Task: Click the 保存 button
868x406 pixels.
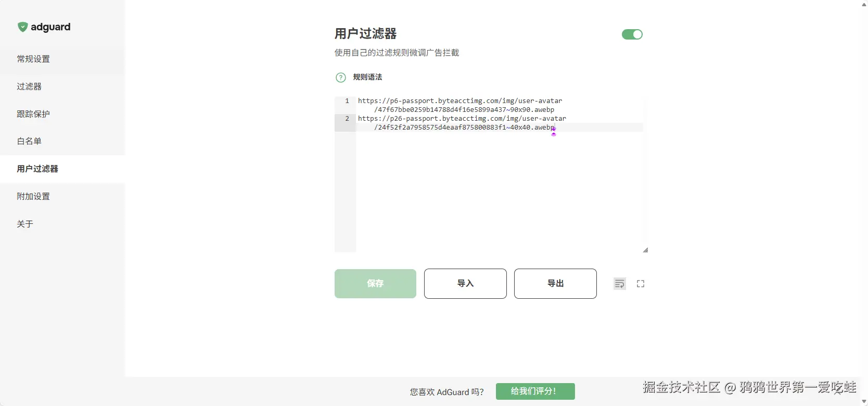Action: (375, 284)
